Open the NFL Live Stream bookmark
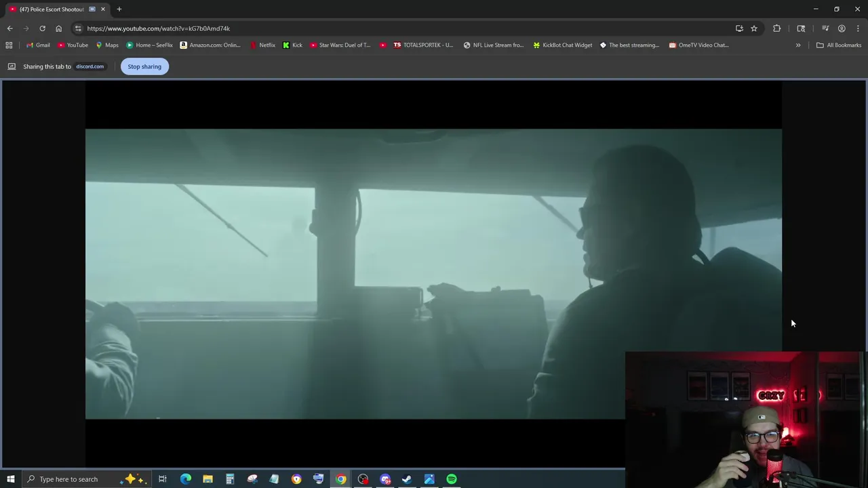Viewport: 868px width, 488px height. [494, 45]
